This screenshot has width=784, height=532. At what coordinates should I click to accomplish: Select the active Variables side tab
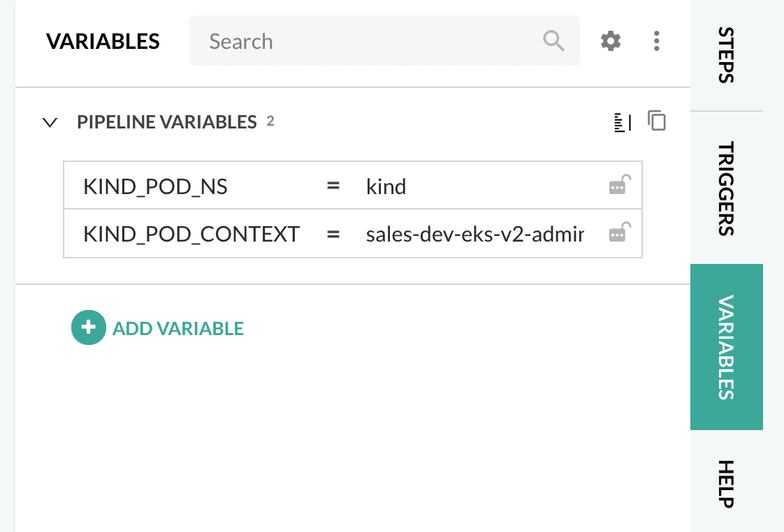click(726, 347)
